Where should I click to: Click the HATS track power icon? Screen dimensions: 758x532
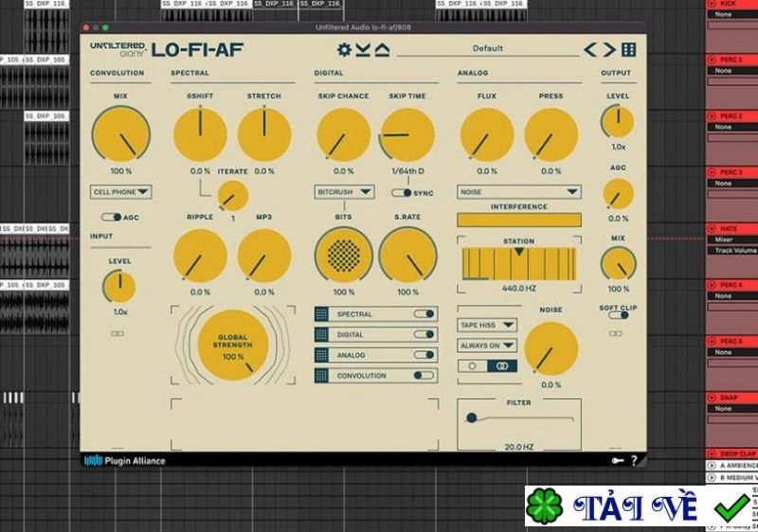712,228
